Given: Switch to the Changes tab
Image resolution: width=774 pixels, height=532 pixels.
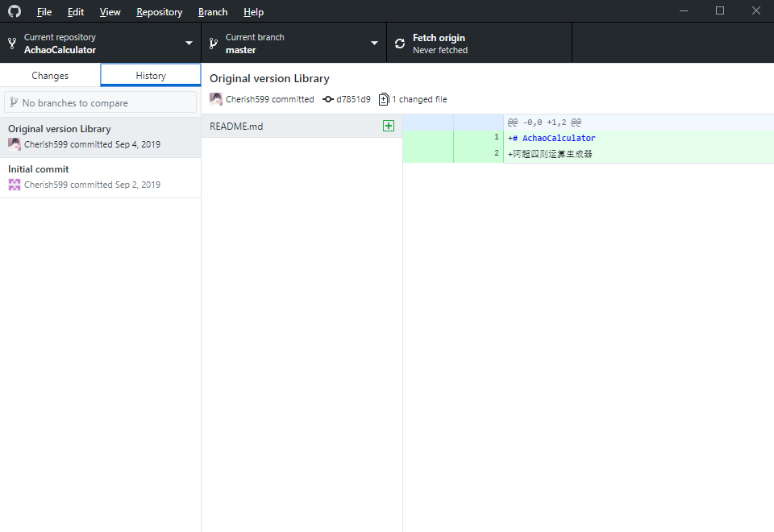Looking at the screenshot, I should [x=50, y=75].
